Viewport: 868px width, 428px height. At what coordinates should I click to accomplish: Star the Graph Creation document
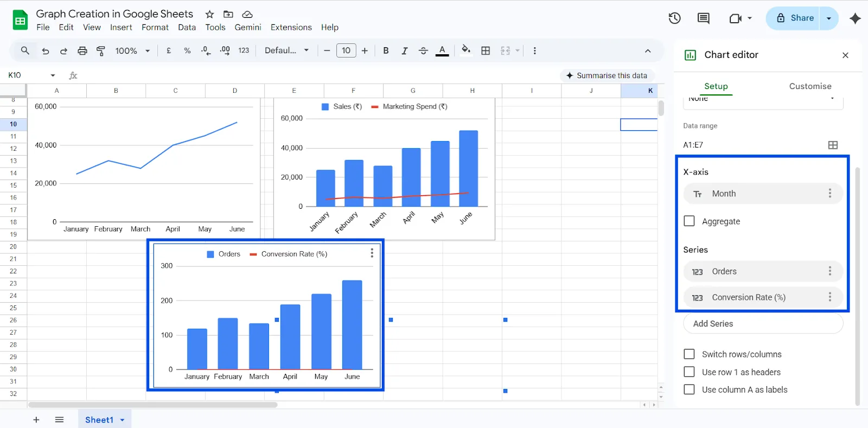(x=209, y=14)
